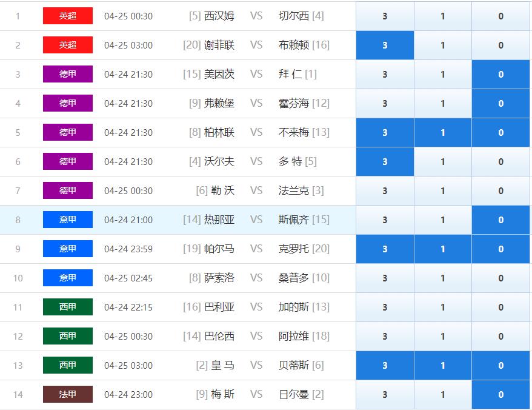The width and height of the screenshot is (532, 410).
Task: Deselect option 1 for 柏林联 vs 不来梅
Action: point(443,132)
